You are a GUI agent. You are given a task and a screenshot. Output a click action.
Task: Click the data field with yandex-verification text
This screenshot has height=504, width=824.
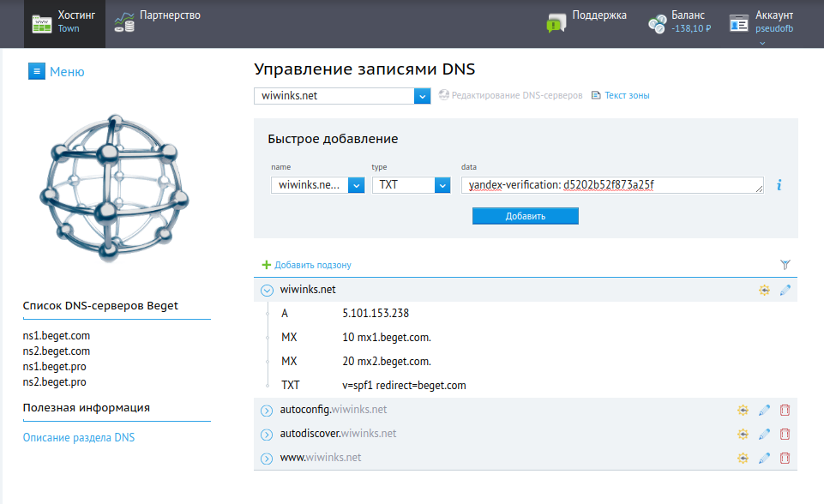610,185
